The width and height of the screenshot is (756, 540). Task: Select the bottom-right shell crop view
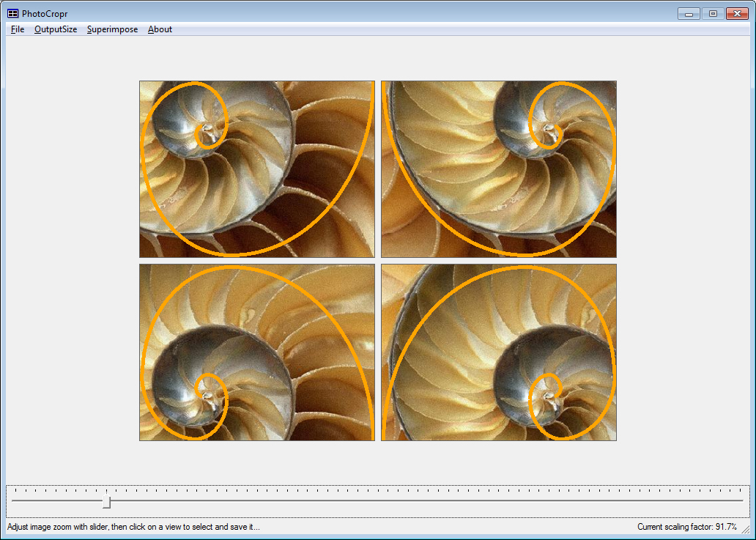499,352
